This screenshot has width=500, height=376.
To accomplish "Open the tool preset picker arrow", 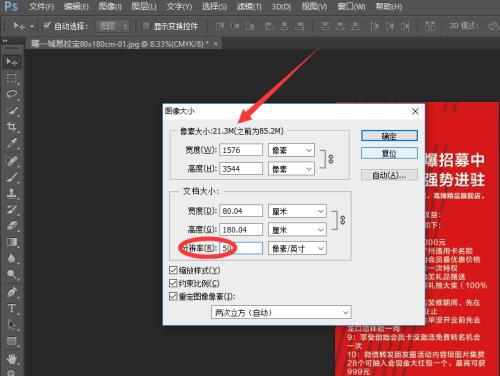I will click(32, 26).
